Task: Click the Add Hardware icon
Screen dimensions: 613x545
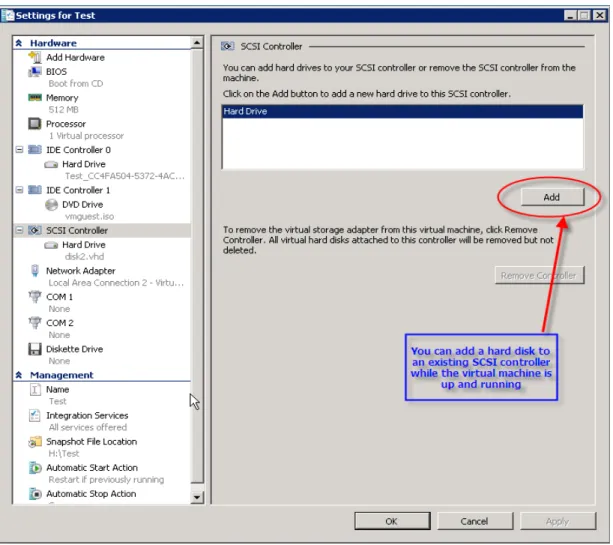Action: [x=35, y=57]
